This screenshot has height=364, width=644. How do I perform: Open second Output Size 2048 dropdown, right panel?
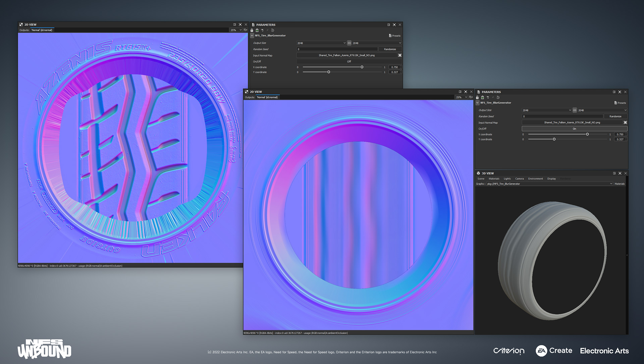click(x=602, y=110)
